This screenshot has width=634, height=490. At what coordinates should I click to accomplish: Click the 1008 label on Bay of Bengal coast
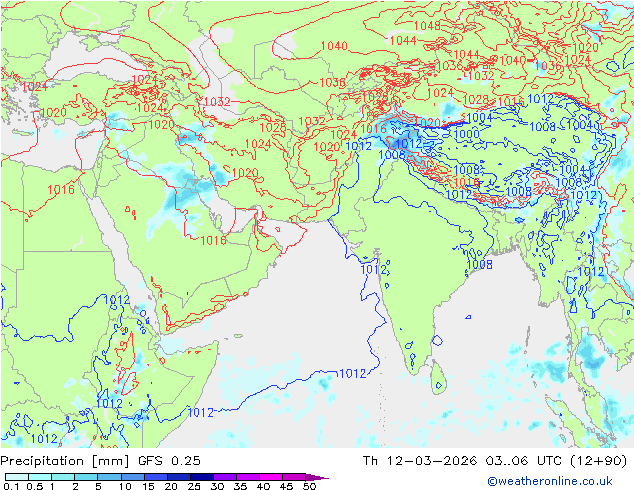[x=480, y=264]
